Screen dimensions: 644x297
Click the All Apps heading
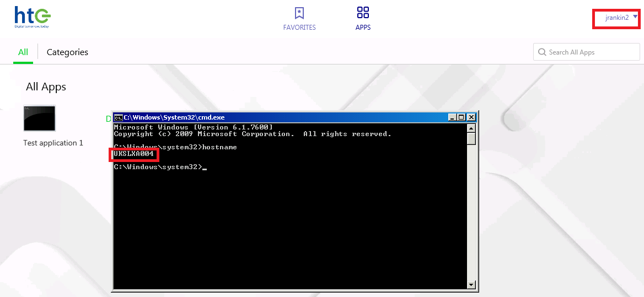coord(46,87)
